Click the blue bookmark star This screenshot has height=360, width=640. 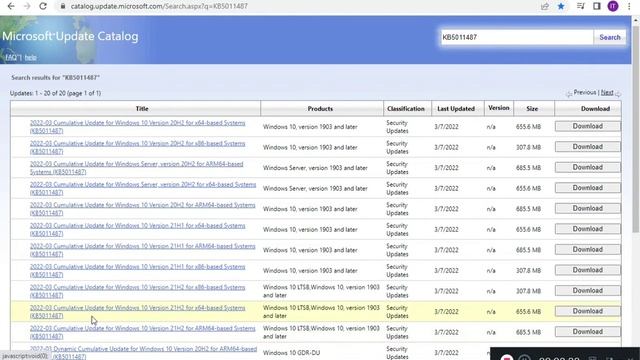561,6
